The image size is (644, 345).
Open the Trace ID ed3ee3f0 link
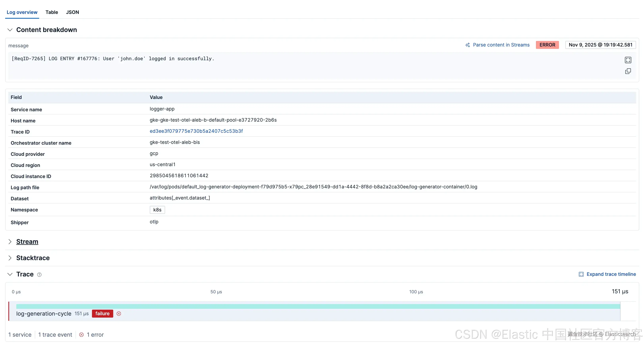click(196, 131)
